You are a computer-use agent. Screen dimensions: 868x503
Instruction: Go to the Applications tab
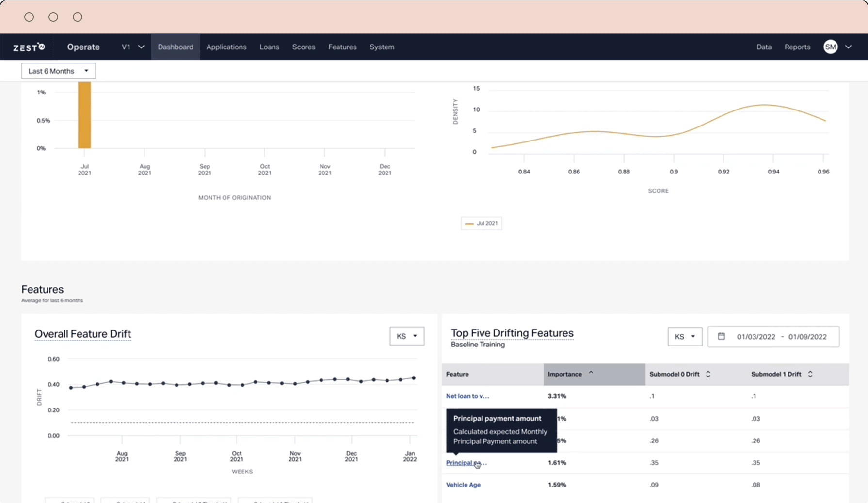pyautogui.click(x=226, y=47)
